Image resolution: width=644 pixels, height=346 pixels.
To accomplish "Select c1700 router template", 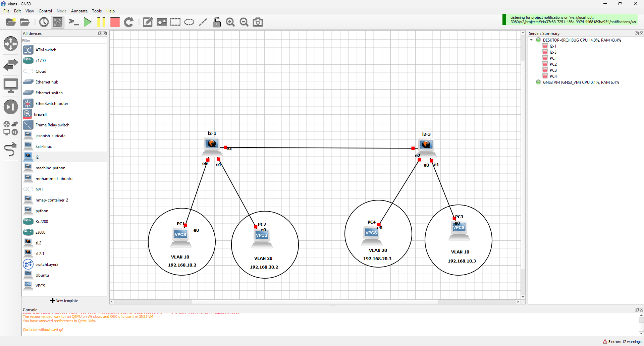I will point(64,61).
